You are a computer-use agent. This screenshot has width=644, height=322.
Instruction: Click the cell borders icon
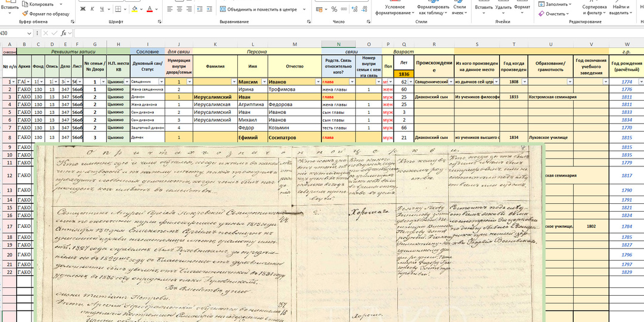(x=117, y=9)
